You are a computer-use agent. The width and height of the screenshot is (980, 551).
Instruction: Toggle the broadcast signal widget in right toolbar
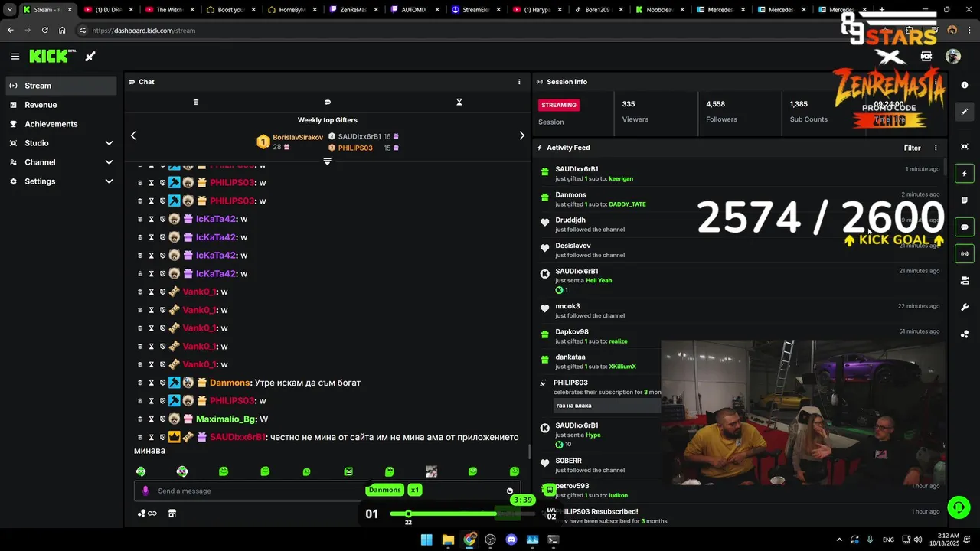(965, 253)
